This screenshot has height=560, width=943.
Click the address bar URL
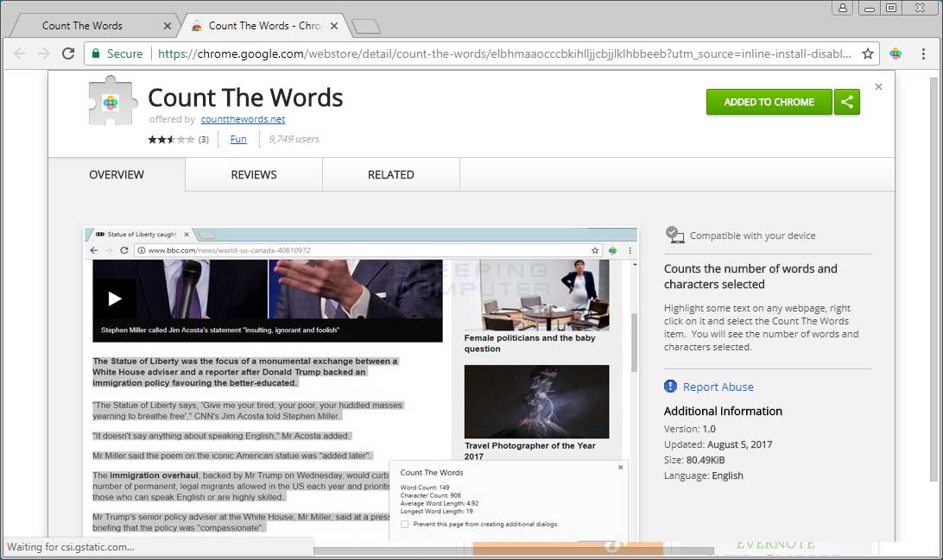click(x=504, y=53)
